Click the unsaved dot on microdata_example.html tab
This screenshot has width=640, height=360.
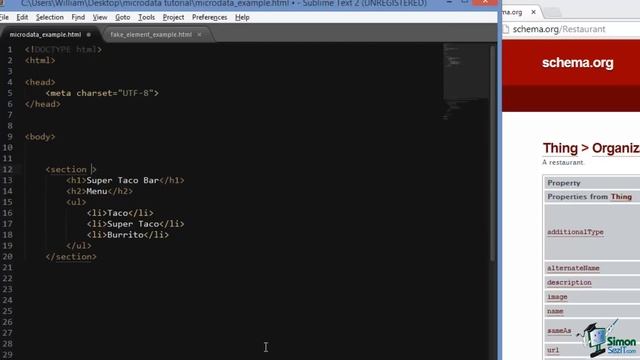coord(89,35)
